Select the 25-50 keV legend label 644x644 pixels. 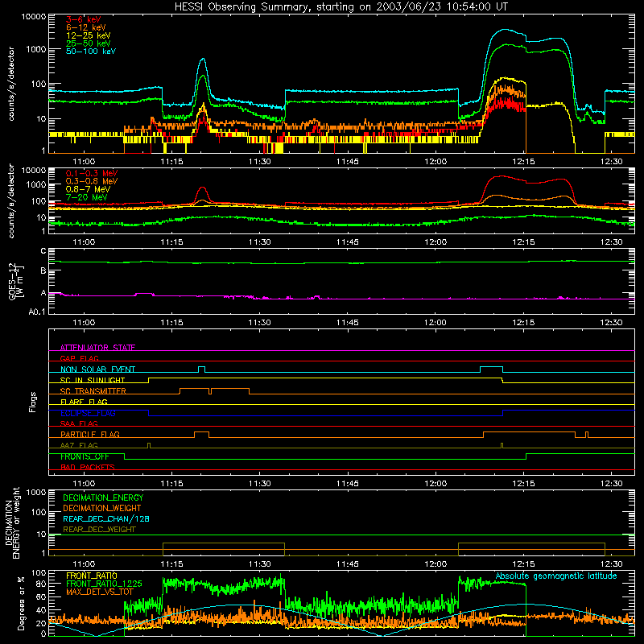click(89, 43)
